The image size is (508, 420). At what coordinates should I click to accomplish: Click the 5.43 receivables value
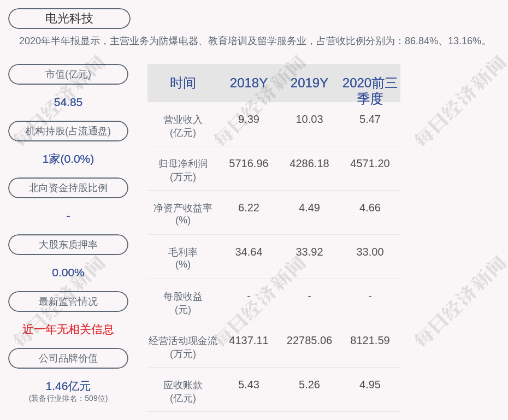click(x=249, y=384)
